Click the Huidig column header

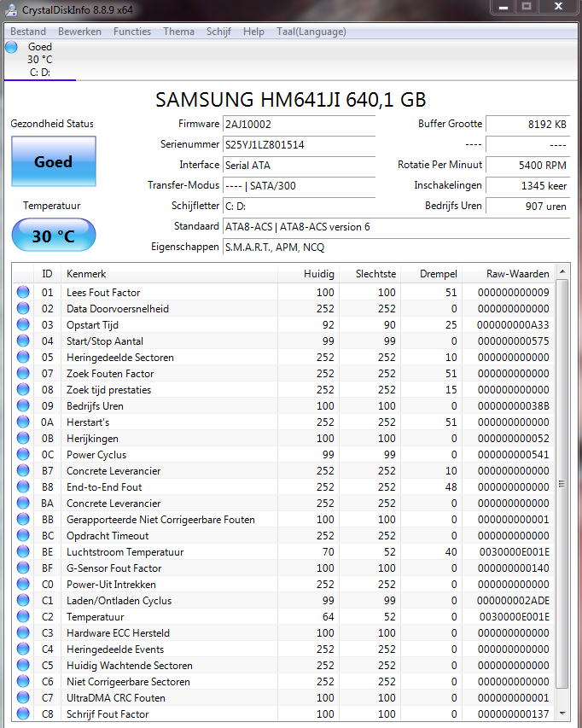(x=309, y=274)
